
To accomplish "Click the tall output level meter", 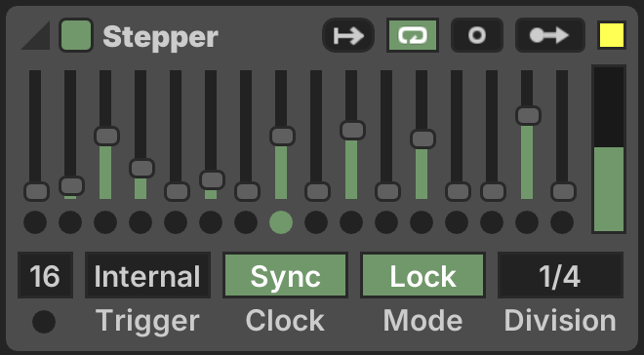I will click(609, 149).
